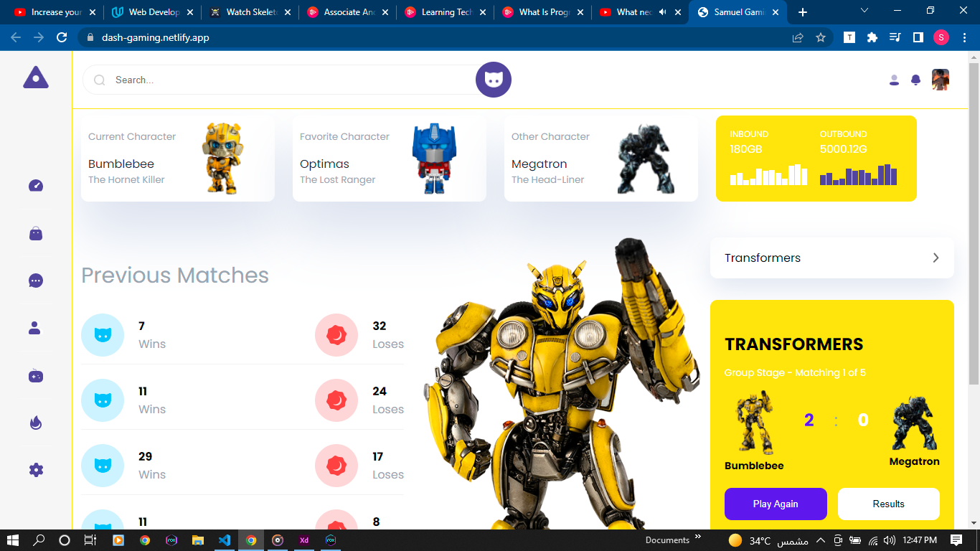The image size is (980, 551).
Task: Click the Play Again button
Action: tap(776, 504)
